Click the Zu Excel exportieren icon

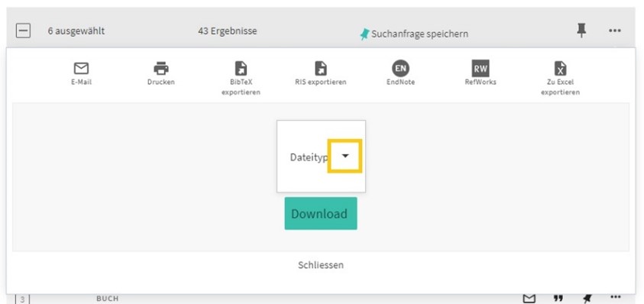coord(560,68)
